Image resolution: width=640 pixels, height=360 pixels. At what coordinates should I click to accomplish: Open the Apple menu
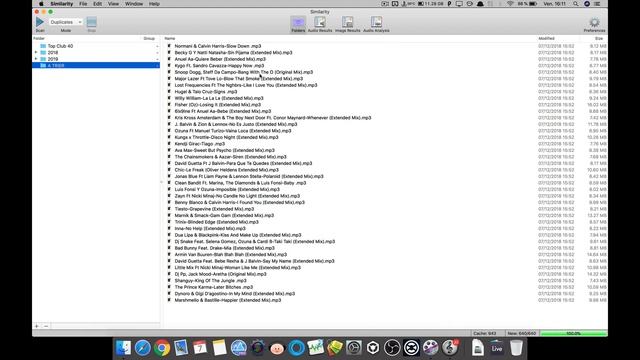(x=41, y=4)
